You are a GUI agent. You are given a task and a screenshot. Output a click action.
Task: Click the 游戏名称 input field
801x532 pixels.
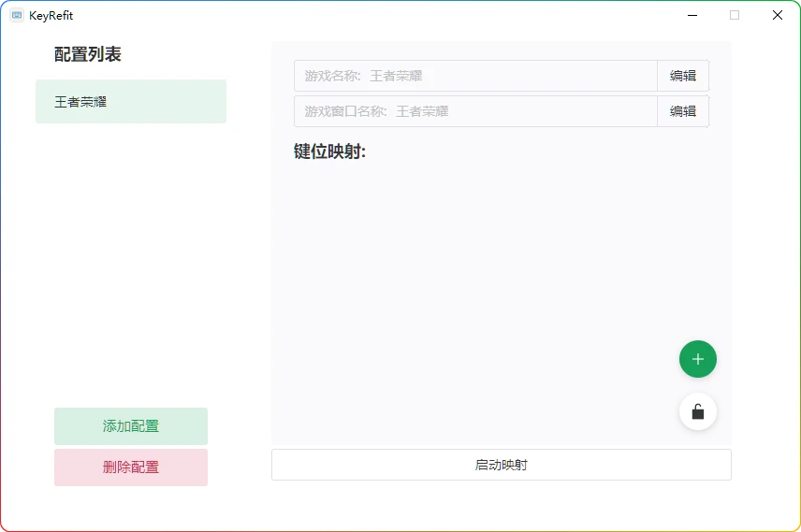pos(475,76)
